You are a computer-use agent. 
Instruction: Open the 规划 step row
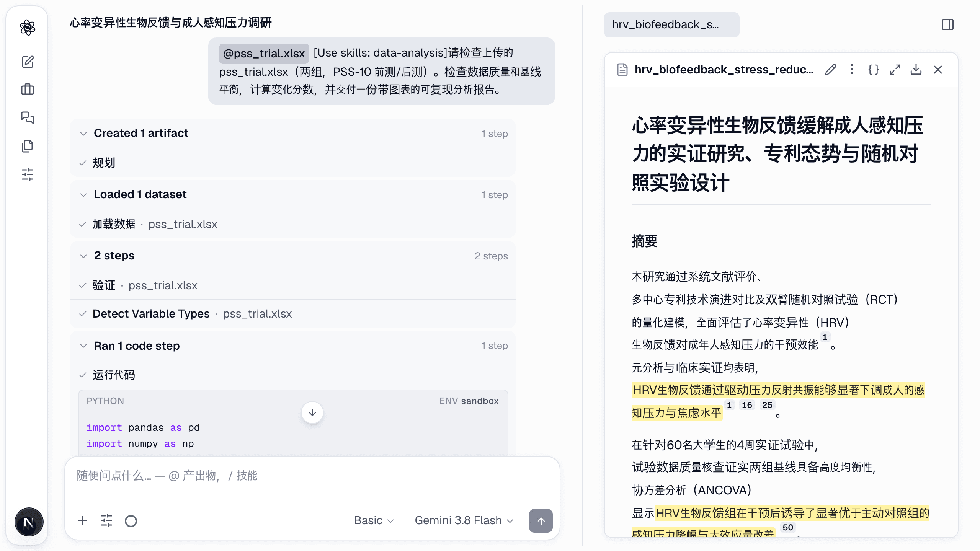(293, 163)
